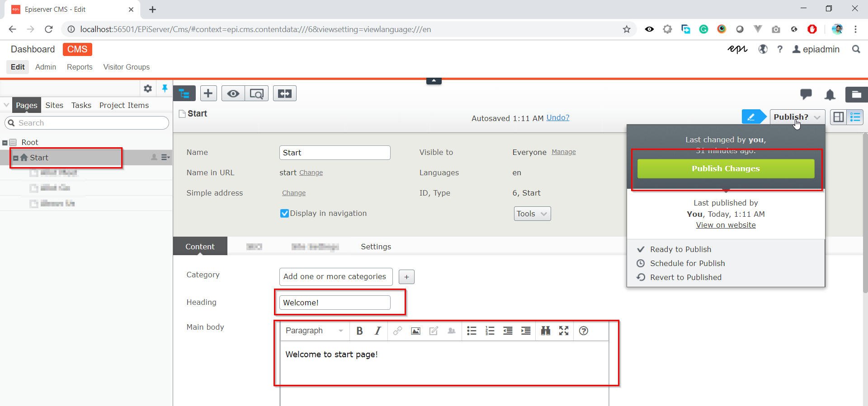Viewport: 868px width, 406px height.
Task: Select Revert to Published option
Action: [685, 277]
